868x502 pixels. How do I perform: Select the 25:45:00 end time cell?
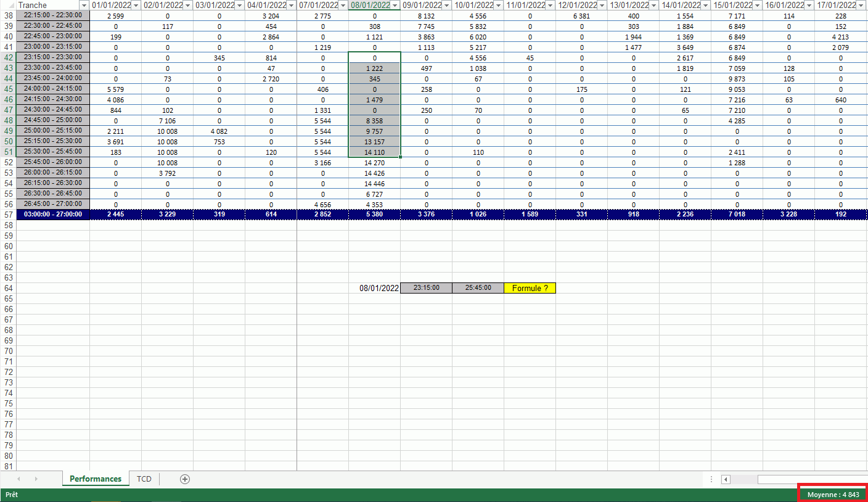click(x=478, y=288)
